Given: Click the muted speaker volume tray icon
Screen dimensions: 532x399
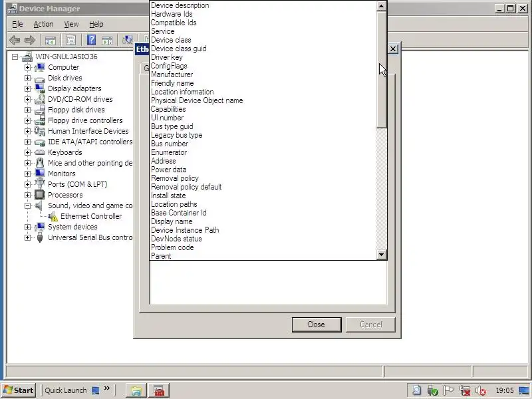Looking at the screenshot, I should click(480, 390).
